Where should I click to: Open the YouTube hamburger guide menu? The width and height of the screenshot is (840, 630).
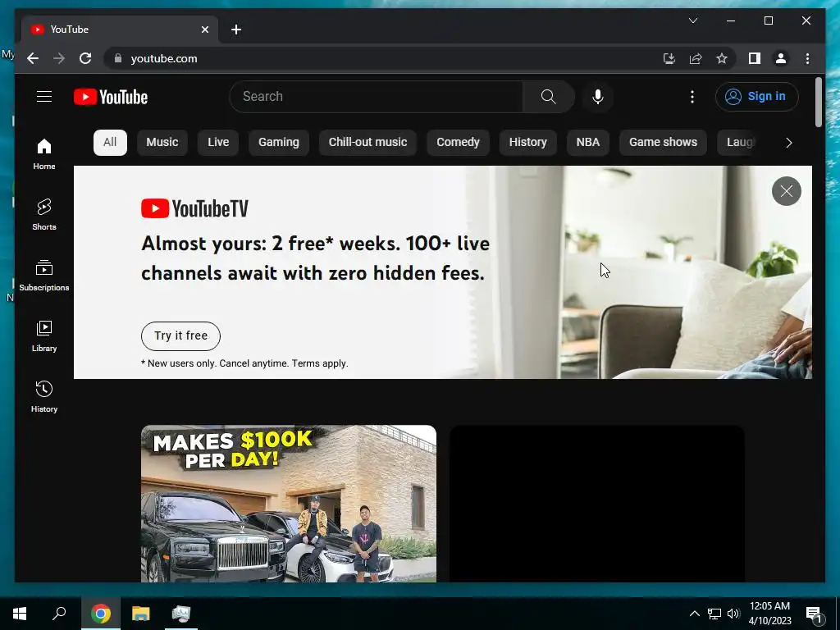(44, 97)
